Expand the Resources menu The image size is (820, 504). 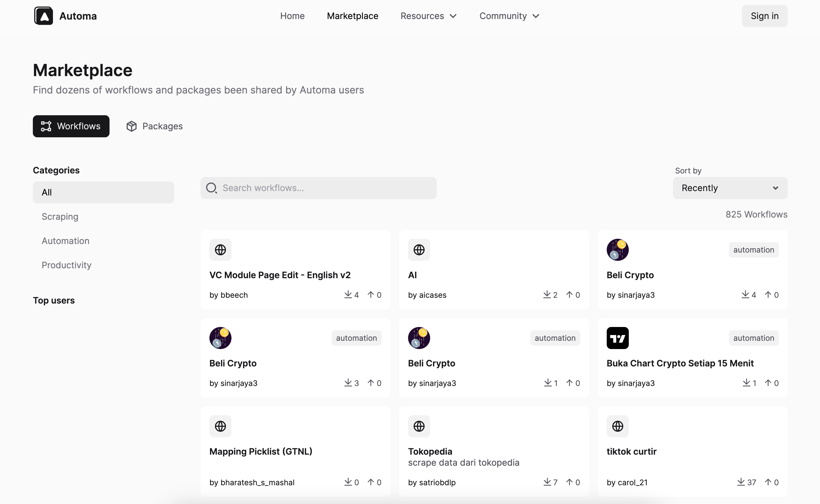(428, 16)
